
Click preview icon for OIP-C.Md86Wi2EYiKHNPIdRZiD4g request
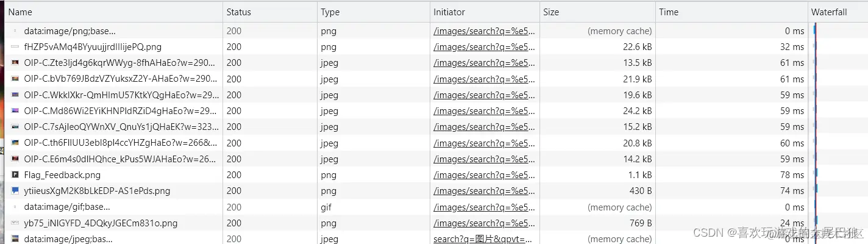15,111
